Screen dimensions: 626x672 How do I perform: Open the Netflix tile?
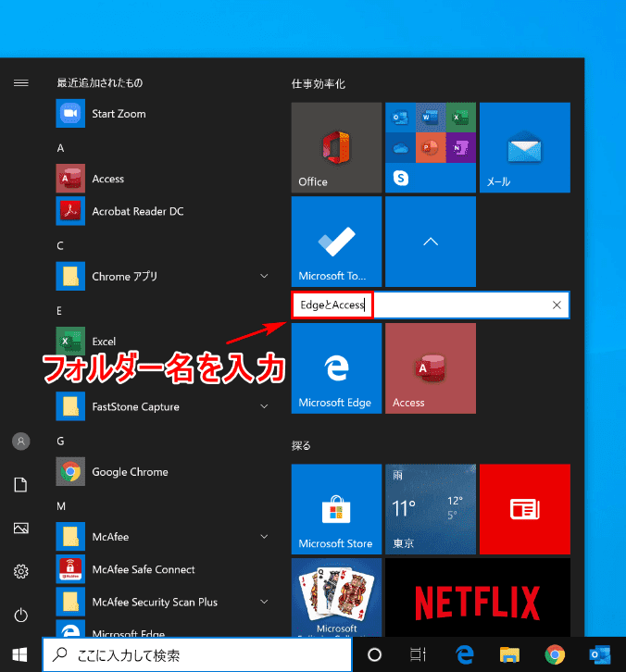[x=478, y=597]
